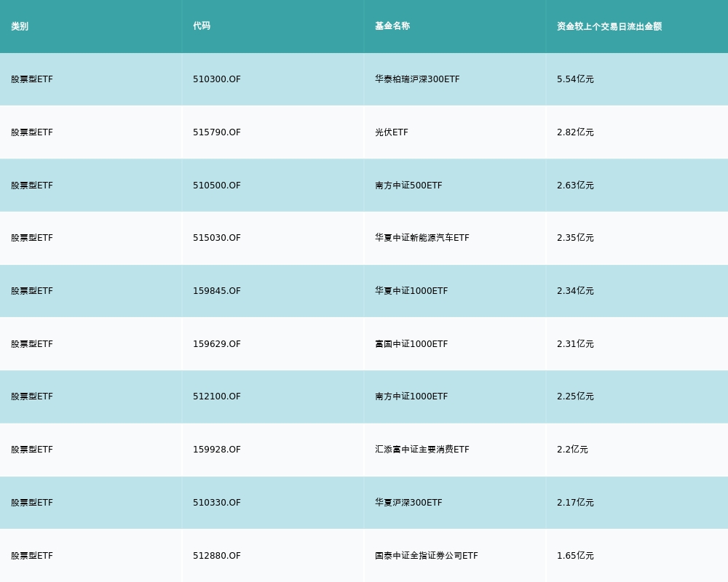Click the 代码 column header
This screenshot has width=728, height=582.
point(202,26)
